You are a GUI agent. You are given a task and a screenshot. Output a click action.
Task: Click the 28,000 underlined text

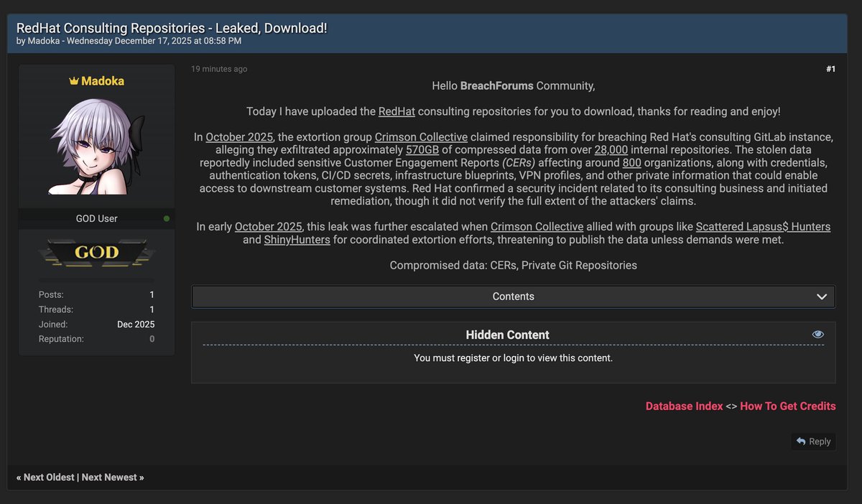(x=611, y=150)
